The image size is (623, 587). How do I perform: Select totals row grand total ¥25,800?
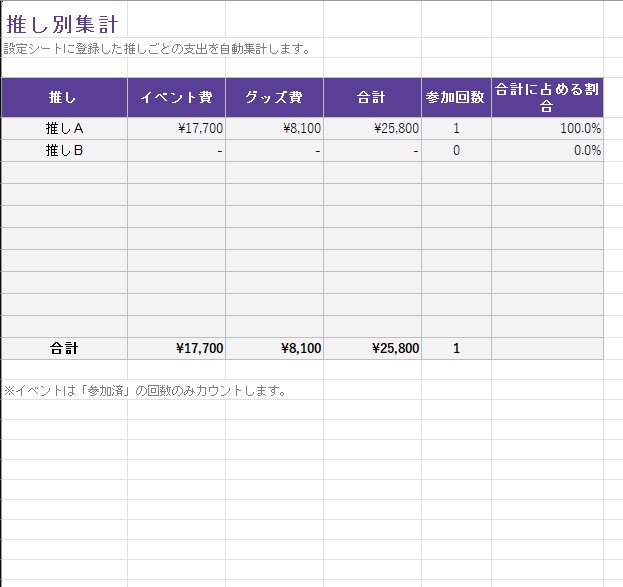click(x=372, y=349)
